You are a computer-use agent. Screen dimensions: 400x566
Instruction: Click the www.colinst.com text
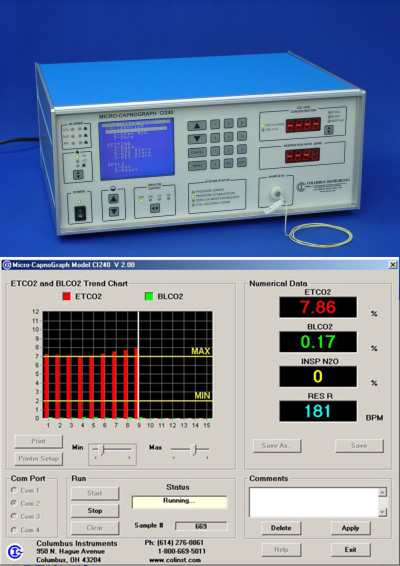click(x=175, y=560)
